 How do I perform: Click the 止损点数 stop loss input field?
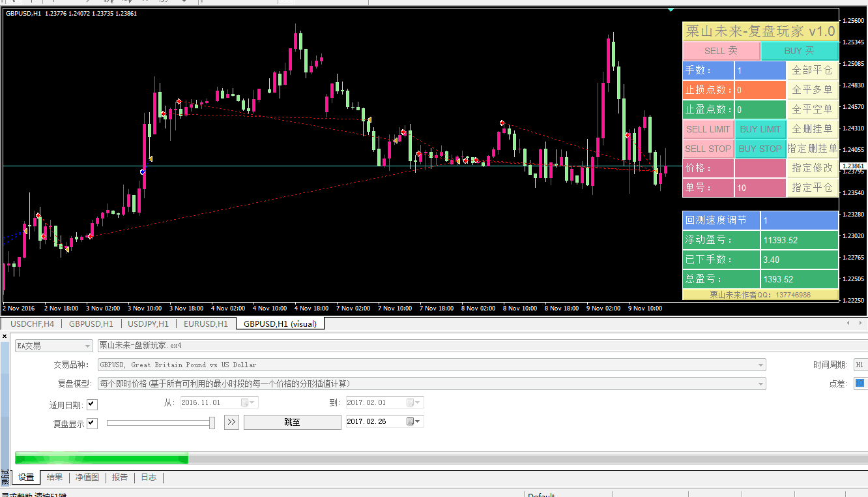[x=760, y=90]
